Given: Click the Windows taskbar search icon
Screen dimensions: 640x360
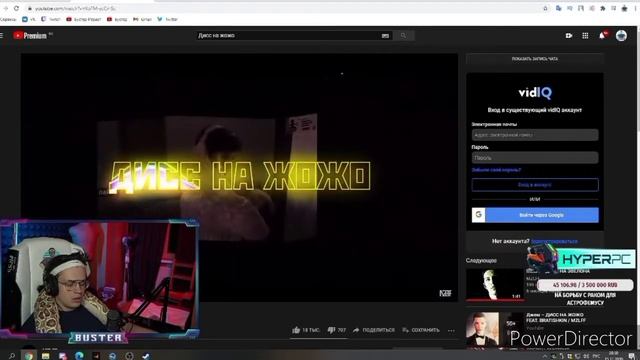Looking at the screenshot, I should [12, 356].
